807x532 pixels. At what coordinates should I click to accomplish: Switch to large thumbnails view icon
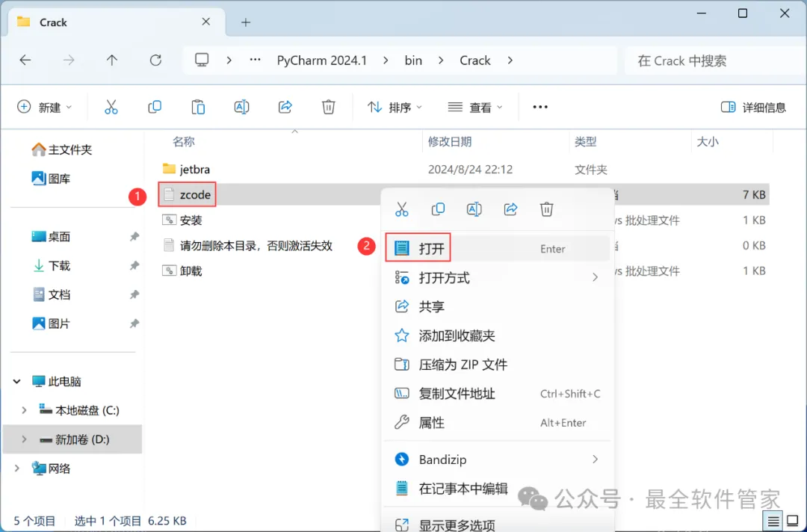pyautogui.click(x=793, y=522)
